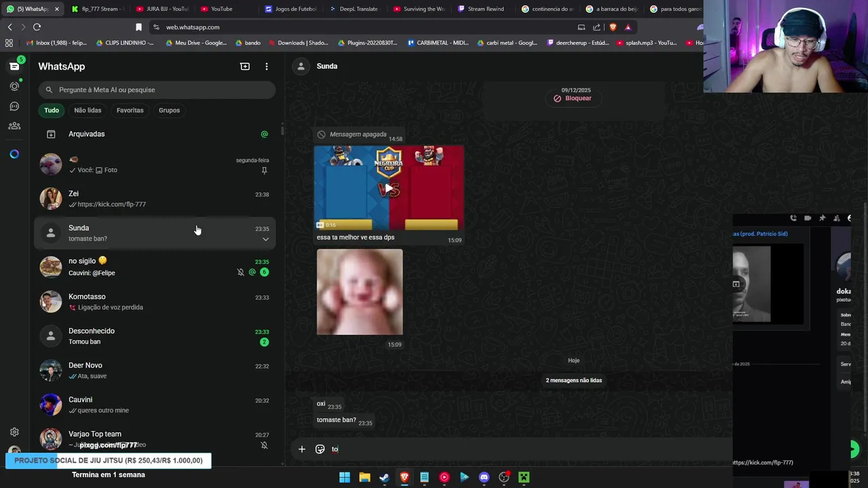868x488 pixels.
Task: Open the Status icon in WhatsApp sidebar
Action: [14, 86]
